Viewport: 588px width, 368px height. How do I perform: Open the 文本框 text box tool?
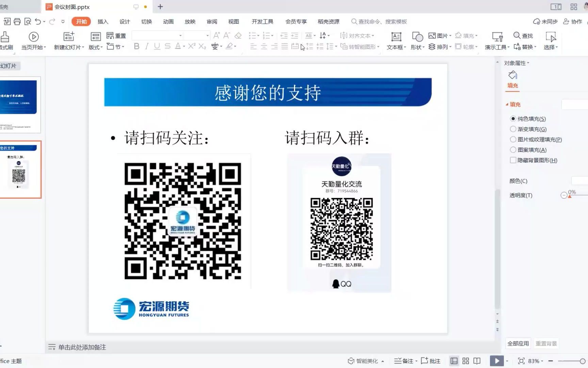395,40
